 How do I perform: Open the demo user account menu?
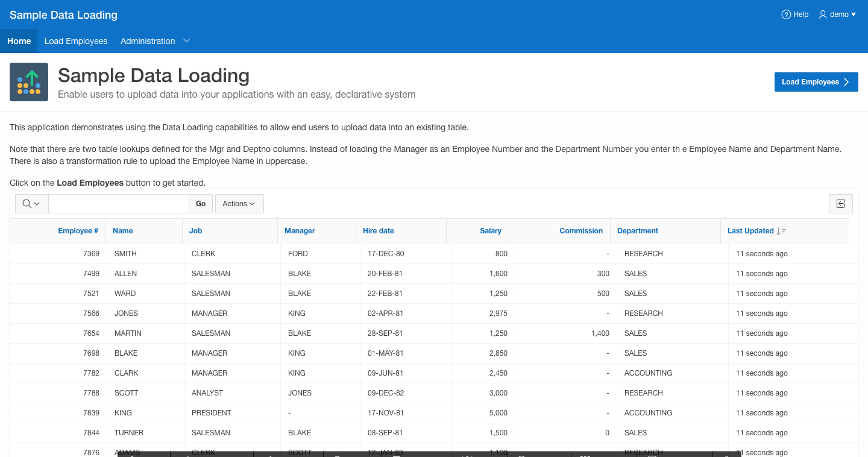click(x=838, y=14)
